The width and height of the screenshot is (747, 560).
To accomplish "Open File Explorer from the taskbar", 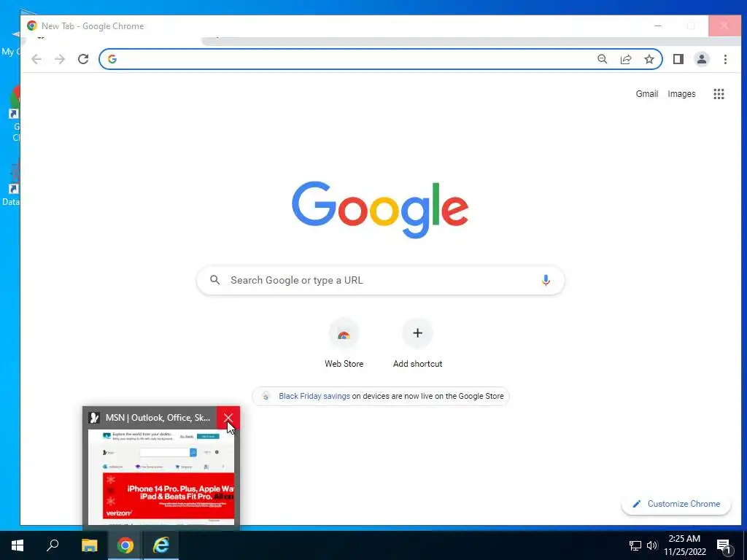I will (x=89, y=545).
